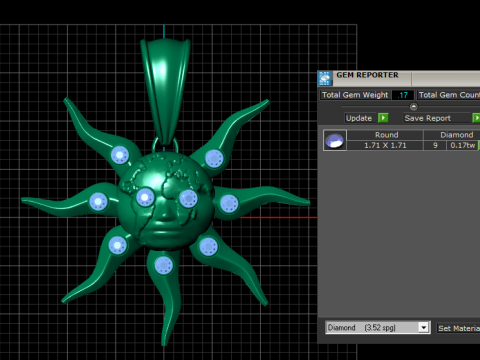This screenshot has width=480, height=360.
Task: Click the Total Gem Weight value field
Action: (403, 95)
